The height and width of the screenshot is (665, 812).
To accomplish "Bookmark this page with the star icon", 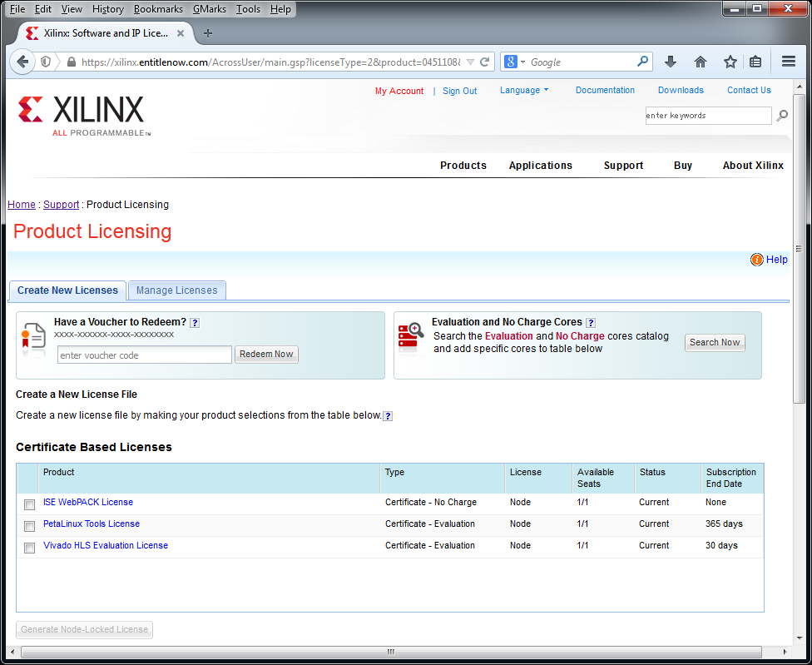I will click(730, 62).
